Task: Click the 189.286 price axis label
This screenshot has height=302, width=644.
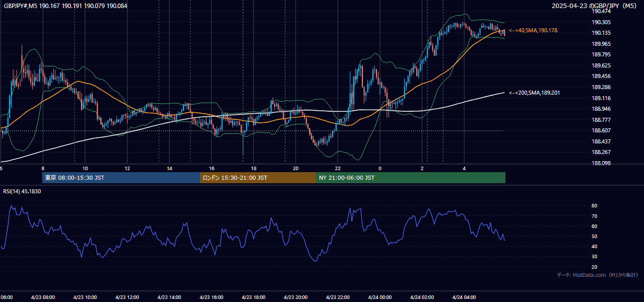Action: 601,87
